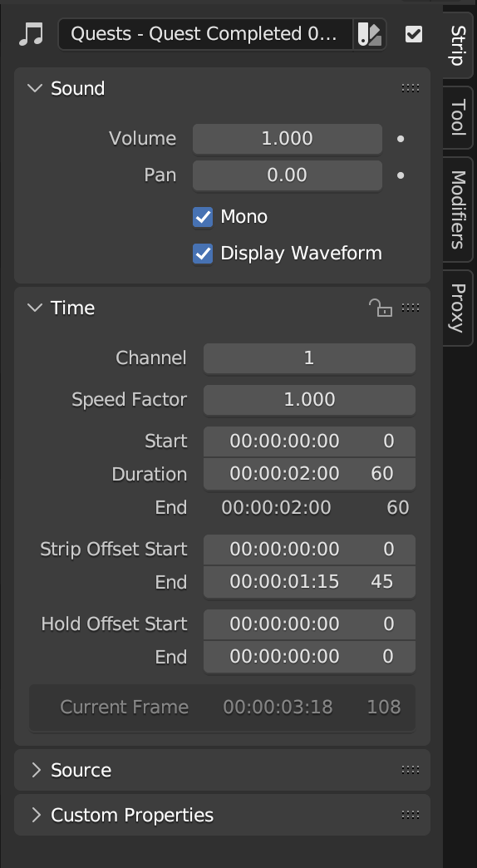Click the strip name field Quests - Quest Completed

(x=205, y=34)
